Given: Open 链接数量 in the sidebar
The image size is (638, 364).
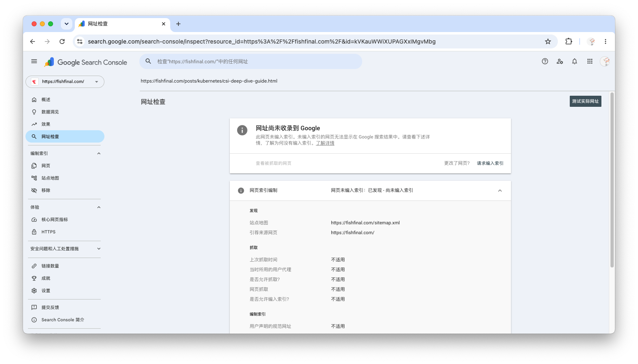Looking at the screenshot, I should tap(65, 266).
